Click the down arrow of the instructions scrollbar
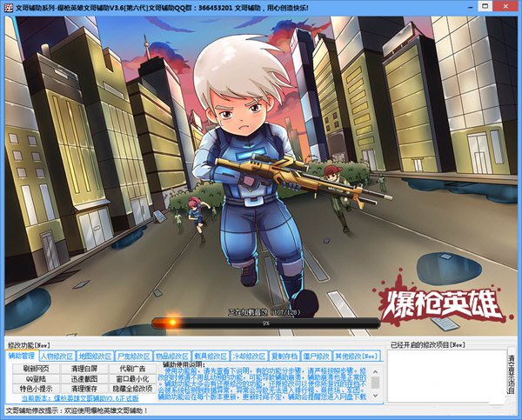 (375, 396)
